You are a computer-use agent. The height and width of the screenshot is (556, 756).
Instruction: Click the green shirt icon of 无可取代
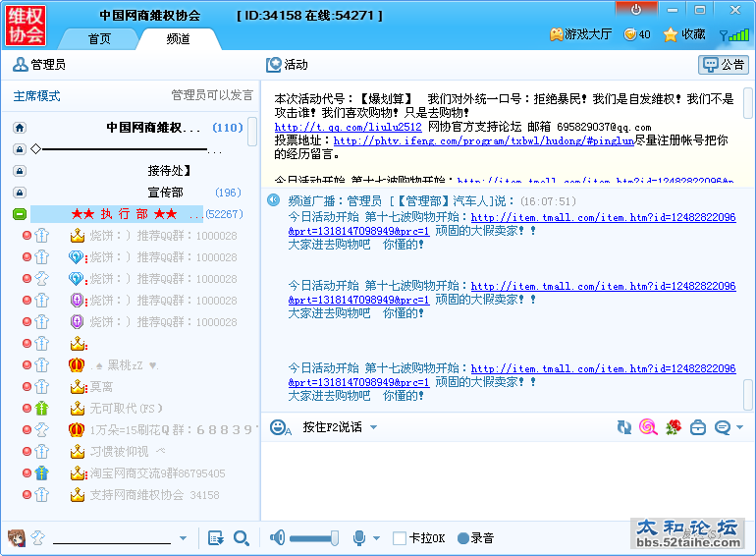(42, 409)
